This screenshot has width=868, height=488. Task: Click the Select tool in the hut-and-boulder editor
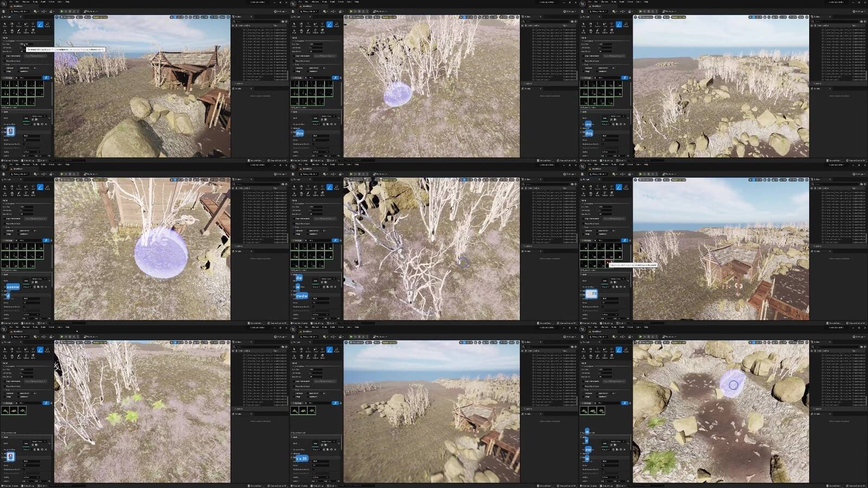(x=4, y=24)
